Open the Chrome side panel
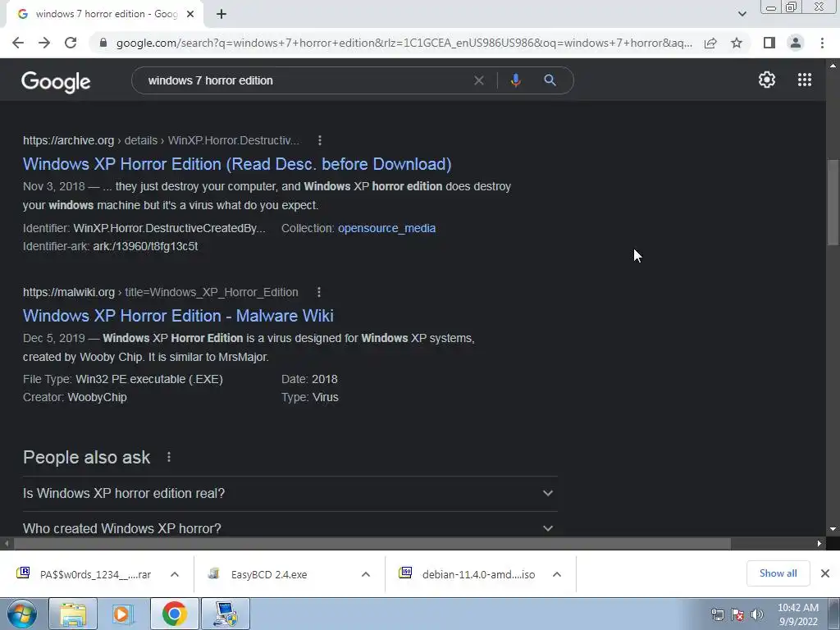 tap(769, 43)
